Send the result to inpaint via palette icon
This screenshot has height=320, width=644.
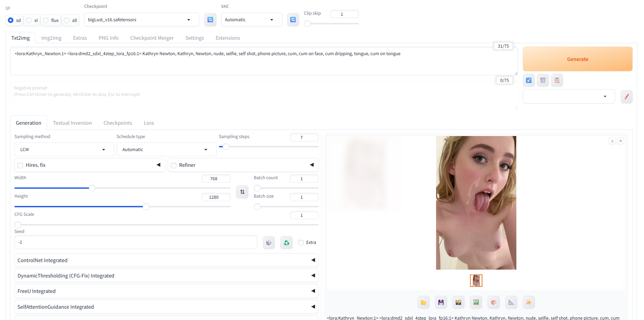(493, 302)
